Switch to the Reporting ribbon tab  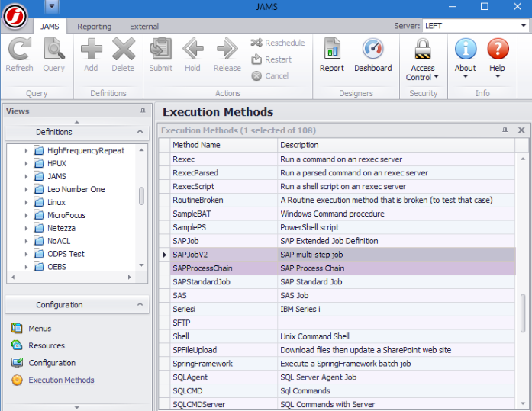(x=94, y=26)
